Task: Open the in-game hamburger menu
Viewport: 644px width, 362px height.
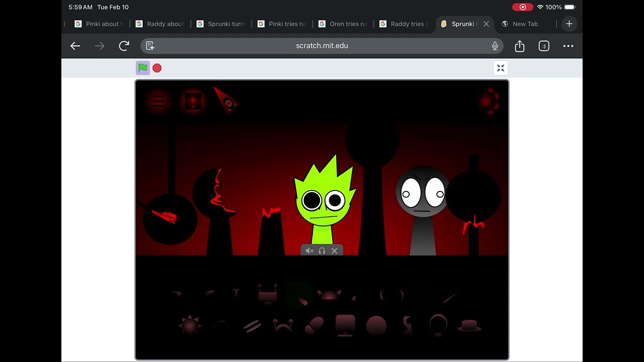Action: coord(158,101)
